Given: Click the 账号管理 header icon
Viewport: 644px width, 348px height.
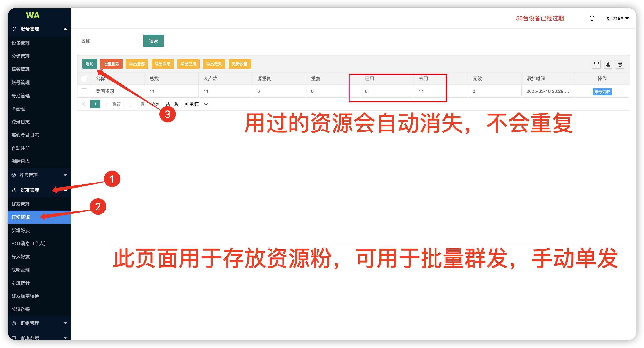Looking at the screenshot, I should pyautogui.click(x=14, y=29).
